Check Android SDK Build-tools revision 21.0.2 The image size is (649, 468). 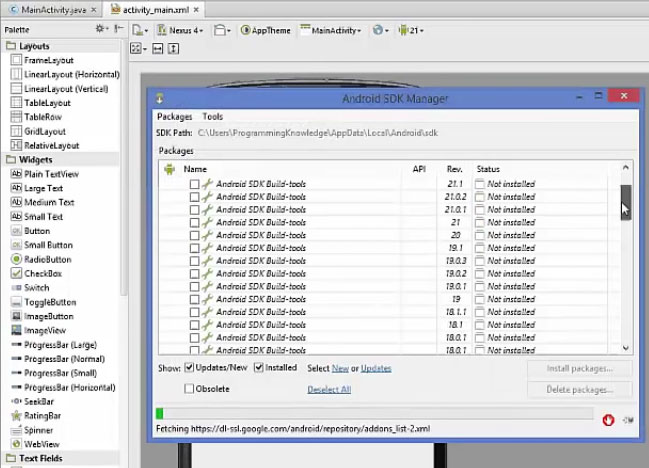(x=195, y=197)
